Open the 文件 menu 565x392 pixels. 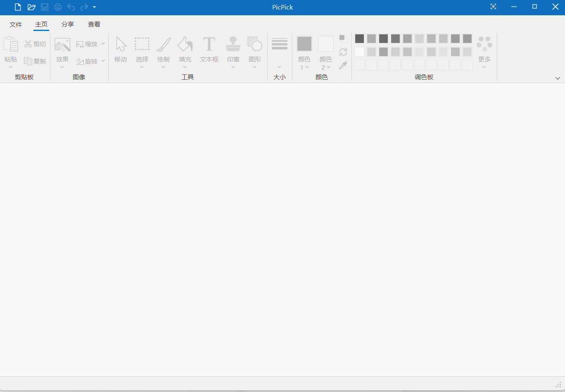pos(16,24)
